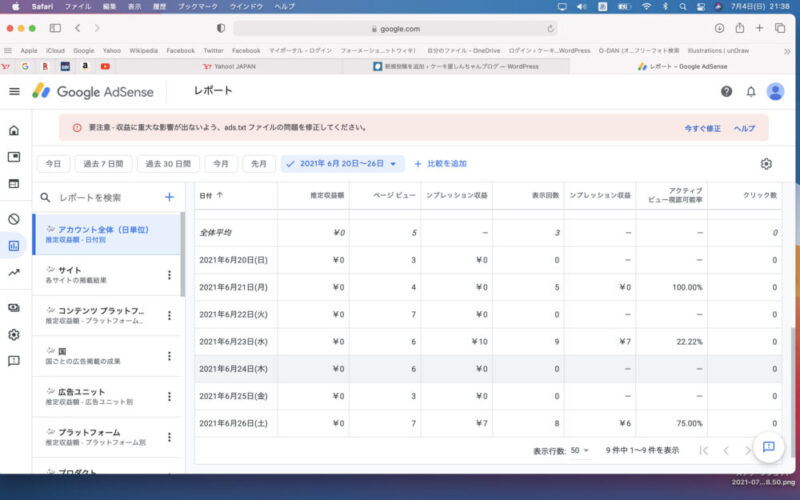Open the floating feedback chat button
The image size is (800, 500).
click(768, 447)
